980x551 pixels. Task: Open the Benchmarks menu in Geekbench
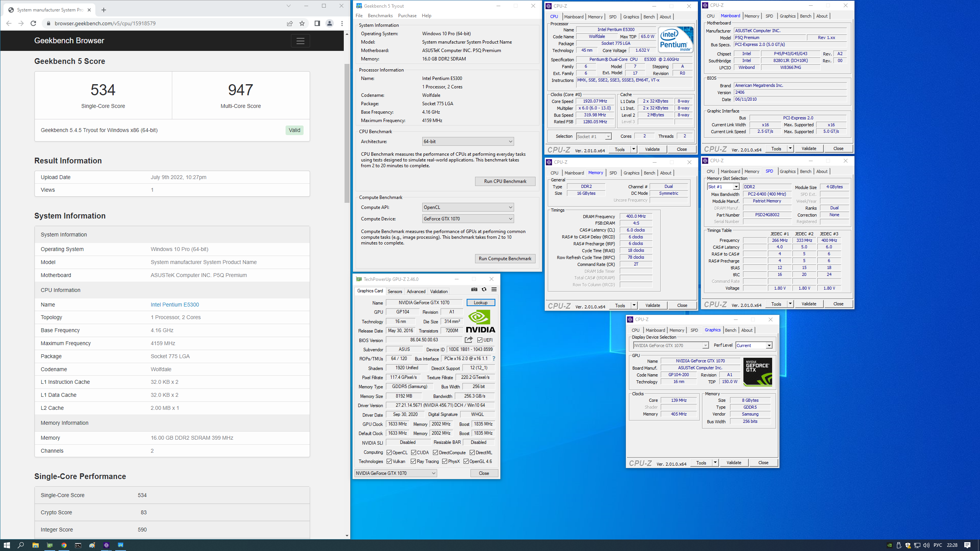tap(380, 16)
